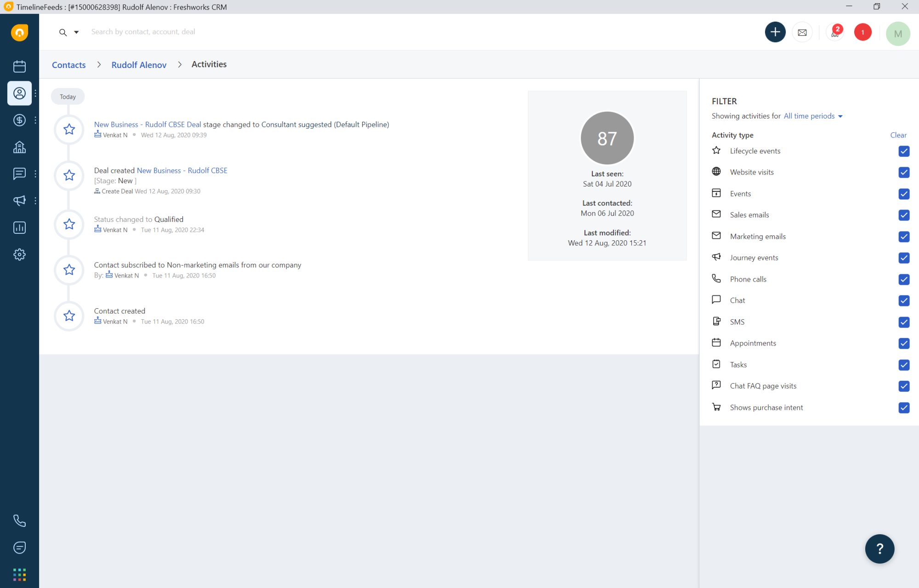
Task: Select the Marketing campaigns megaphone icon
Action: [19, 200]
